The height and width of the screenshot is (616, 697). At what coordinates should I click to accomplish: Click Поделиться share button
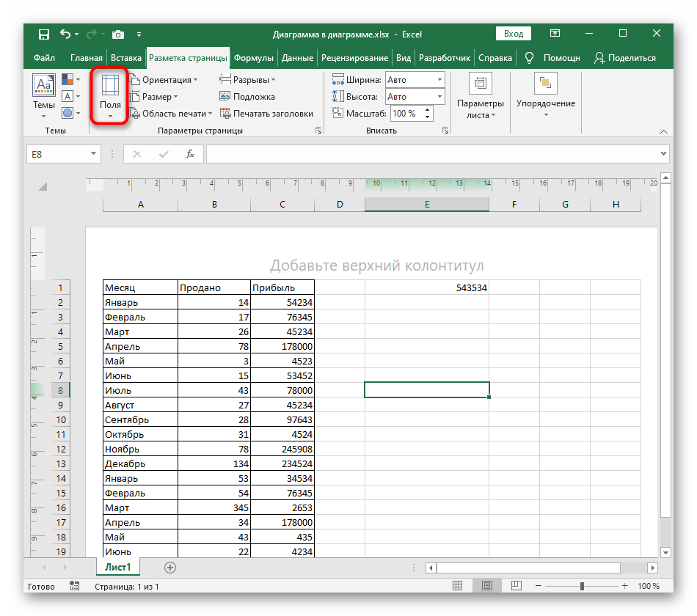point(626,58)
